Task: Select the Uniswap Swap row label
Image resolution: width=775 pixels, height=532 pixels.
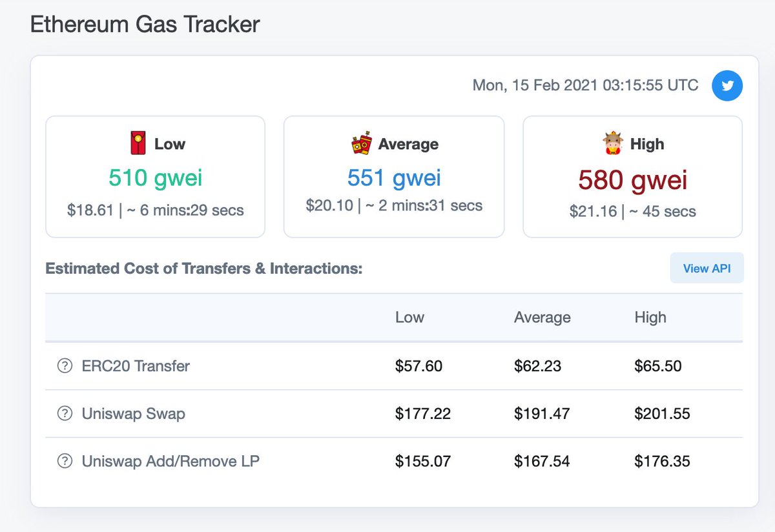Action: [x=133, y=413]
